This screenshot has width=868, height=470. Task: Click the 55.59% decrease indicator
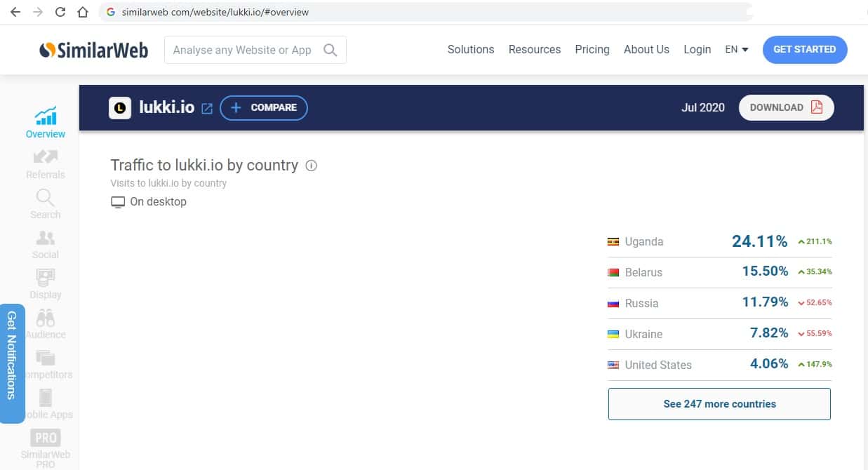point(815,334)
